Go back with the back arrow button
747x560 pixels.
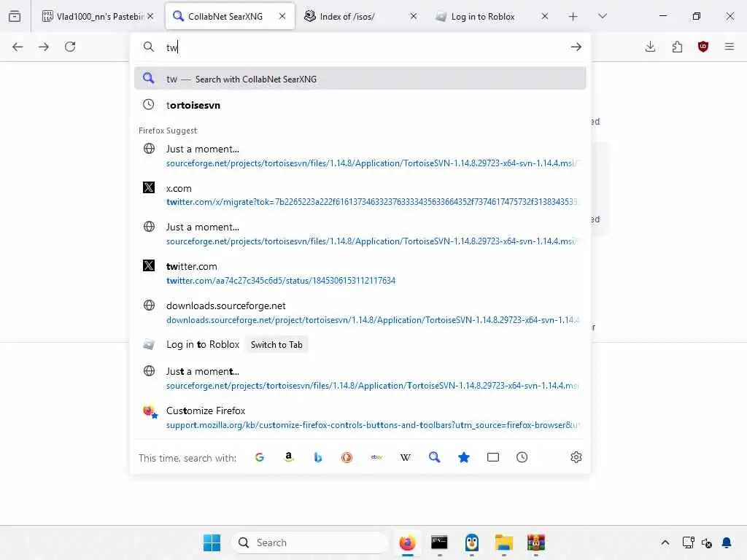click(18, 47)
